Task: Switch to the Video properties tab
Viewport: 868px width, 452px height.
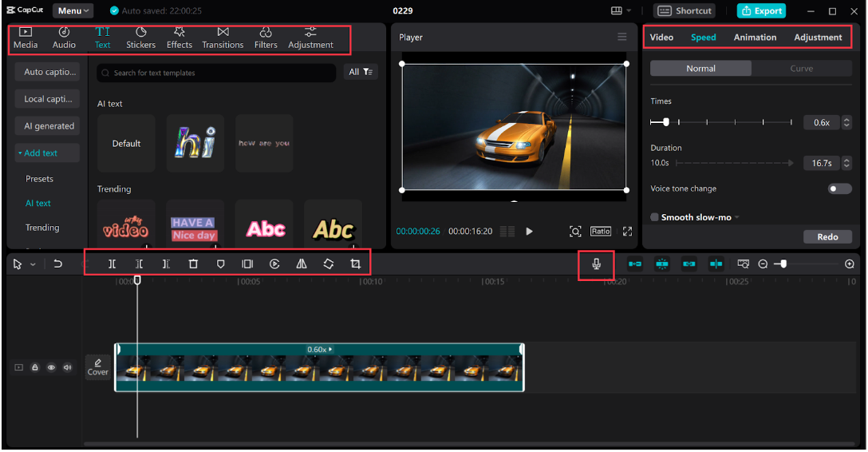Action: point(661,37)
